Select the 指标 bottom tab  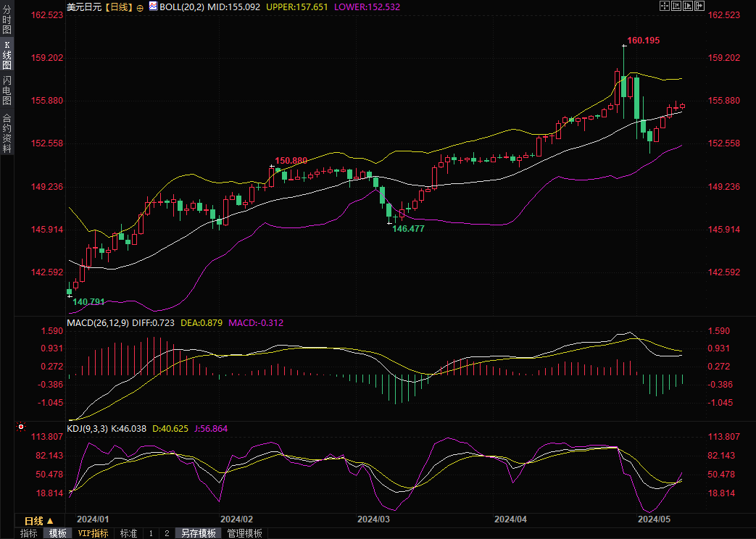tap(29, 533)
